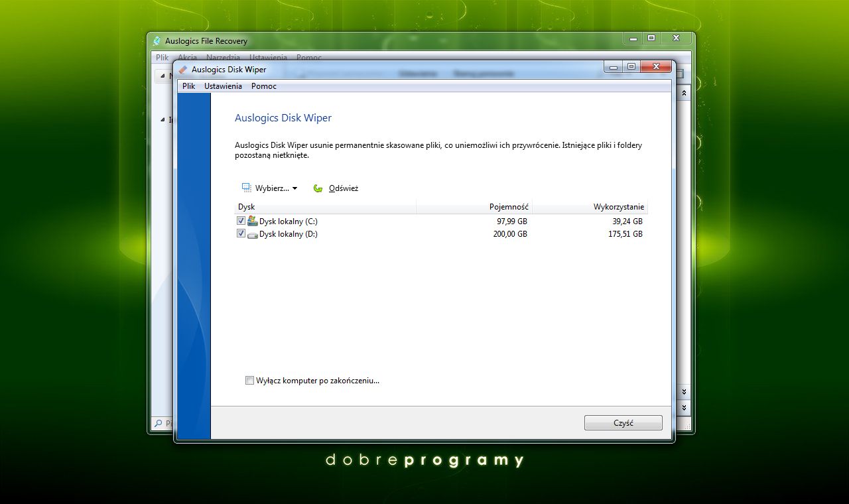849x504 pixels.
Task: Open the Pomoc menu in Disk Wiper
Action: [264, 86]
